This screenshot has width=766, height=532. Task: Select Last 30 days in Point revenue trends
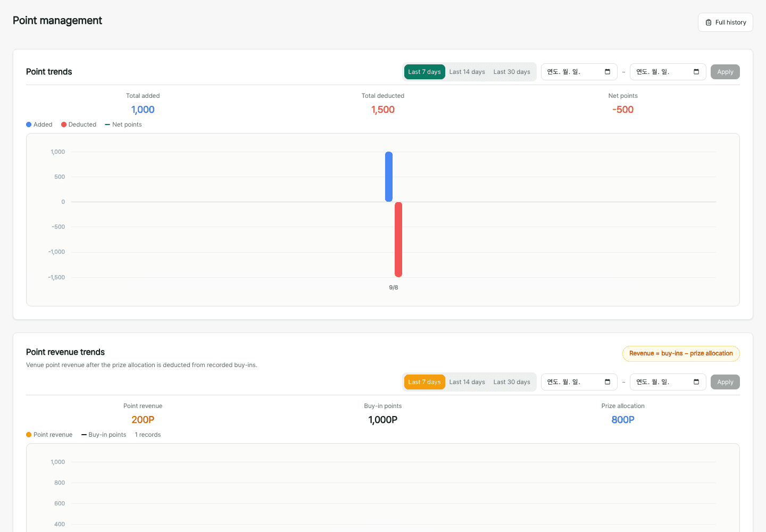pyautogui.click(x=512, y=382)
